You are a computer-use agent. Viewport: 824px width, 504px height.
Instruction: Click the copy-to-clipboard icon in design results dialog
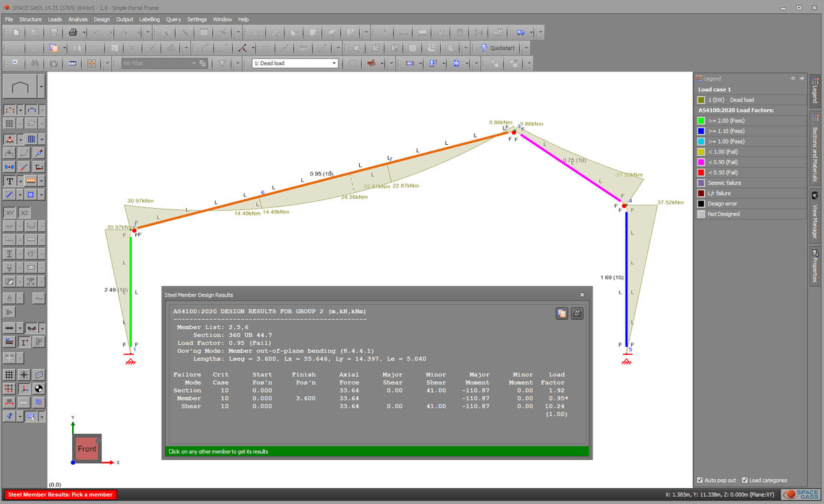pyautogui.click(x=561, y=313)
